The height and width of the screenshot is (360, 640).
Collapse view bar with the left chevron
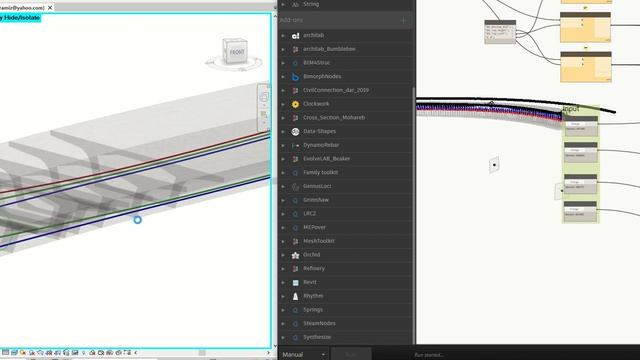coord(136,352)
